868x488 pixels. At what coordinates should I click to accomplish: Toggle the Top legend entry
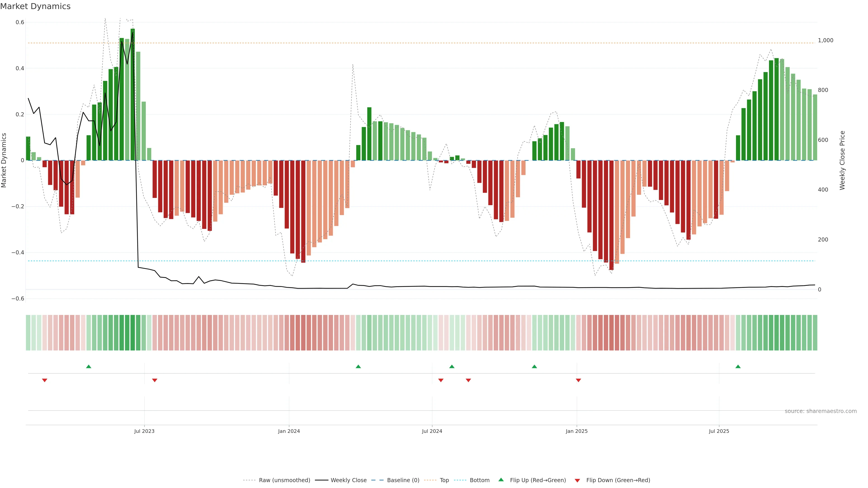pos(444,480)
